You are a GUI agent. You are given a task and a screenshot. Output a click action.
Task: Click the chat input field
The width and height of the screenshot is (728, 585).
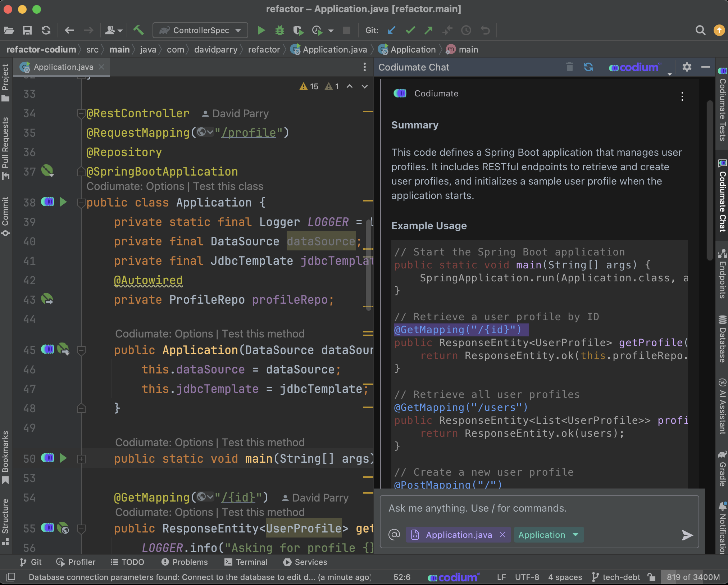pos(540,508)
